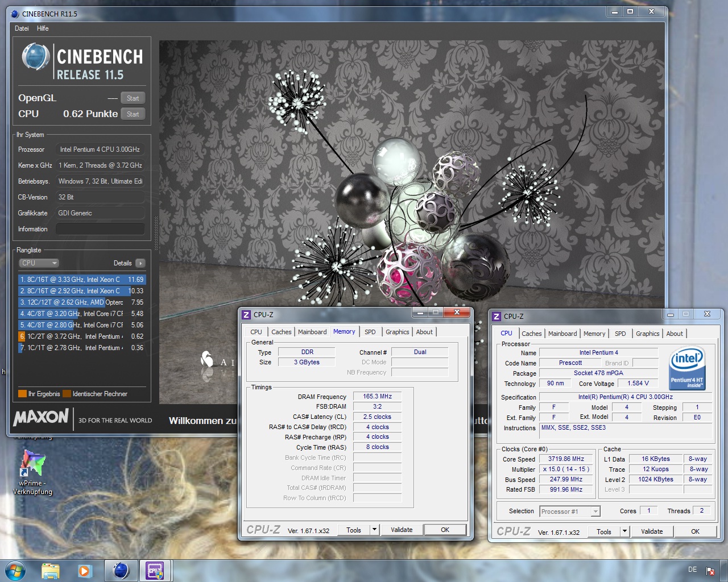Open wPrime desktop shortcut icon
Image resolution: width=728 pixels, height=582 pixels.
[32, 463]
